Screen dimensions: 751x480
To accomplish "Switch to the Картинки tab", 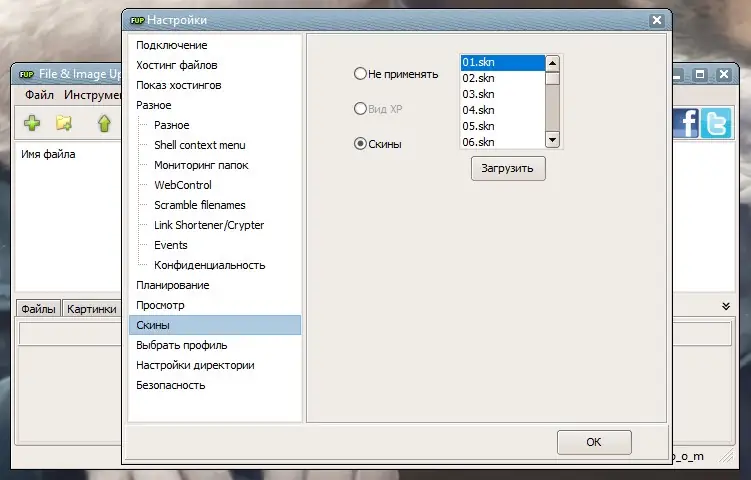I will tap(91, 309).
